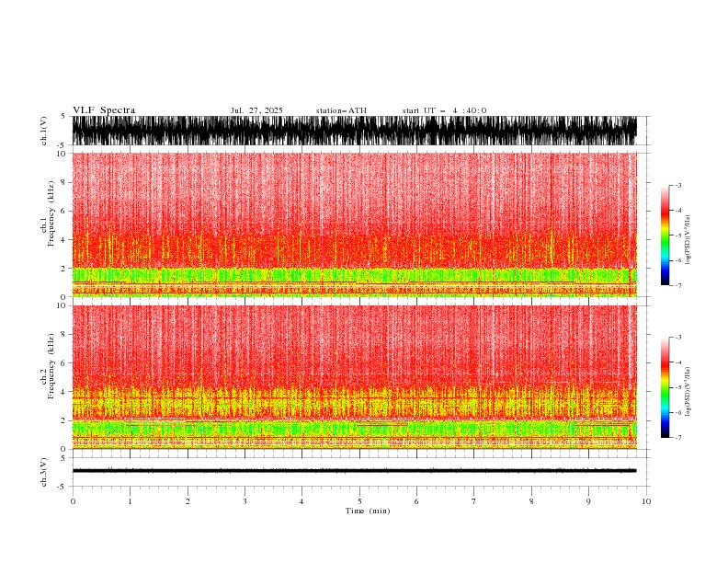The height and width of the screenshot is (563, 728).
Task: Click the "10" kHz tick on ch.1 axis
Action: 62,154
